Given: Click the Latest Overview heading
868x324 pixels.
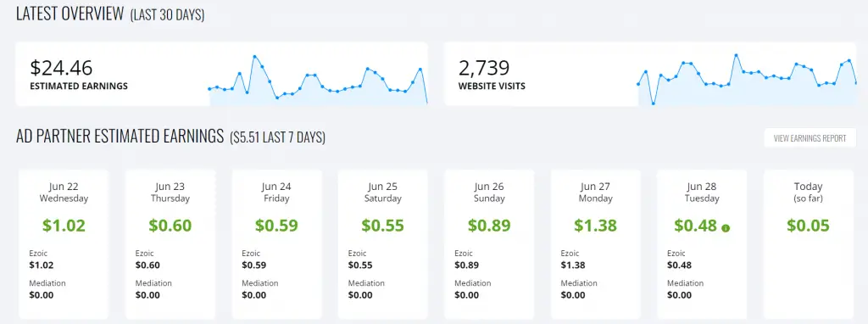Looking at the screenshot, I should click(70, 14).
